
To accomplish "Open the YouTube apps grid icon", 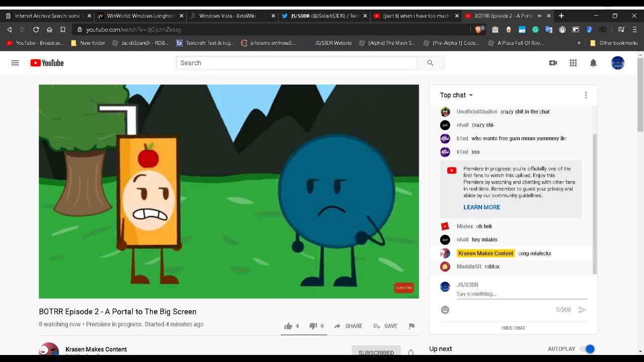I will pyautogui.click(x=573, y=63).
